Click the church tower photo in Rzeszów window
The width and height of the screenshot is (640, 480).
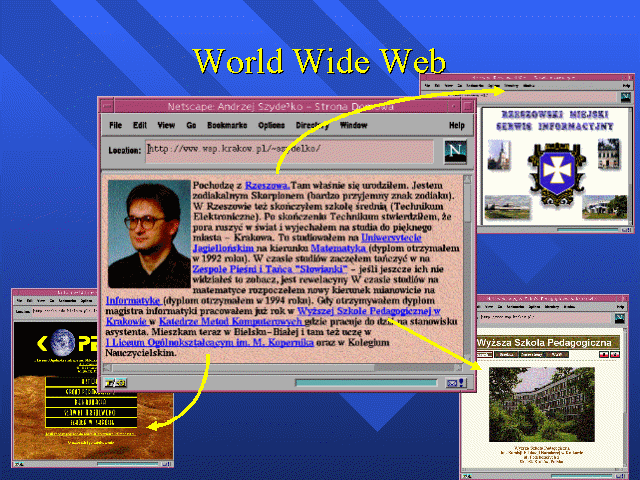[x=499, y=154]
